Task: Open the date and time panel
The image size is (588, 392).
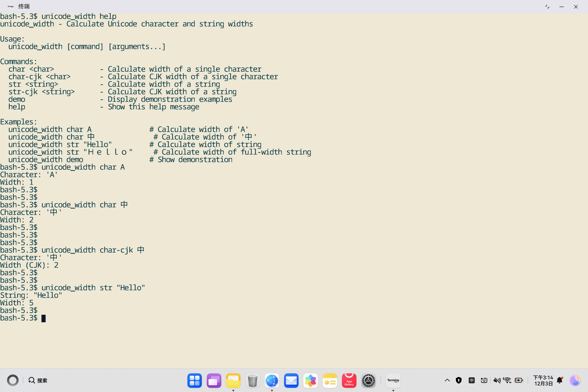Action: pos(543,381)
